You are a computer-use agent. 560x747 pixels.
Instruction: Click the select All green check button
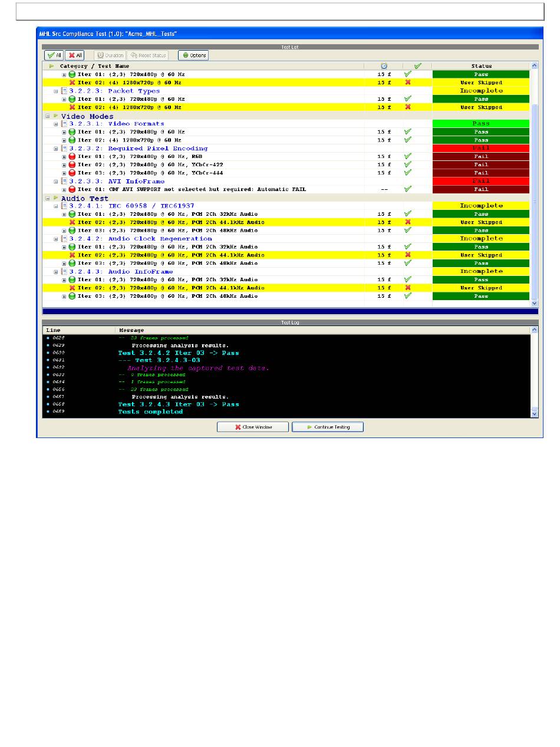(x=54, y=55)
